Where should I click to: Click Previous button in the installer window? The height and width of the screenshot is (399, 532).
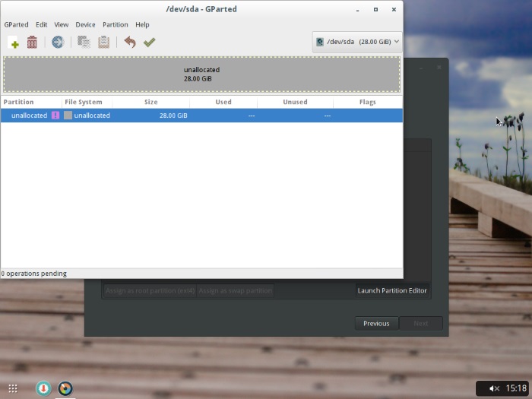pos(376,323)
